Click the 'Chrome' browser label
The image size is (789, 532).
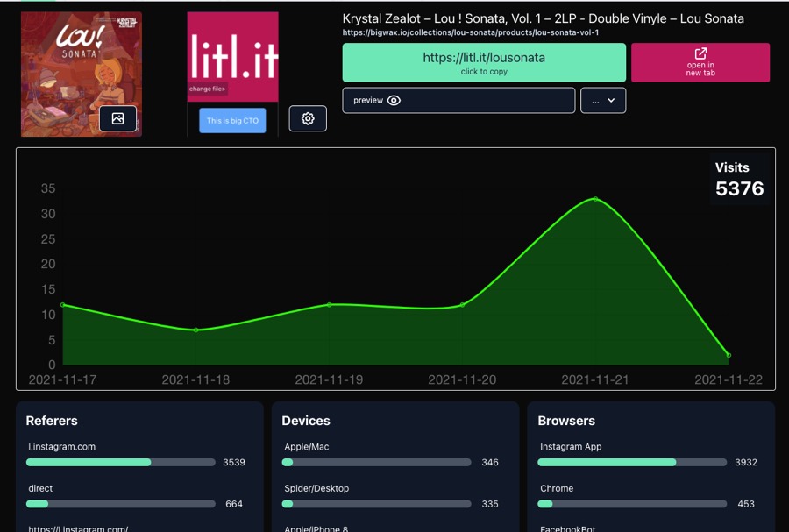click(557, 488)
